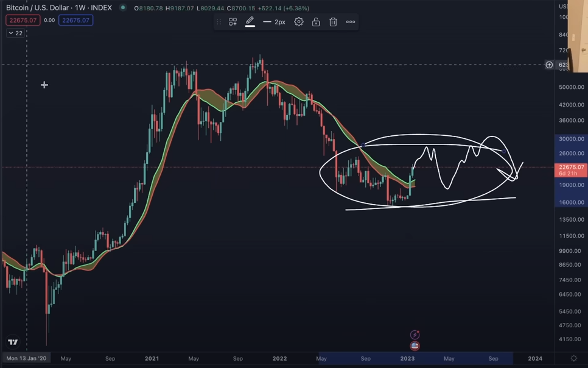
Task: Click the 2023 label on time axis
Action: pyautogui.click(x=408, y=359)
